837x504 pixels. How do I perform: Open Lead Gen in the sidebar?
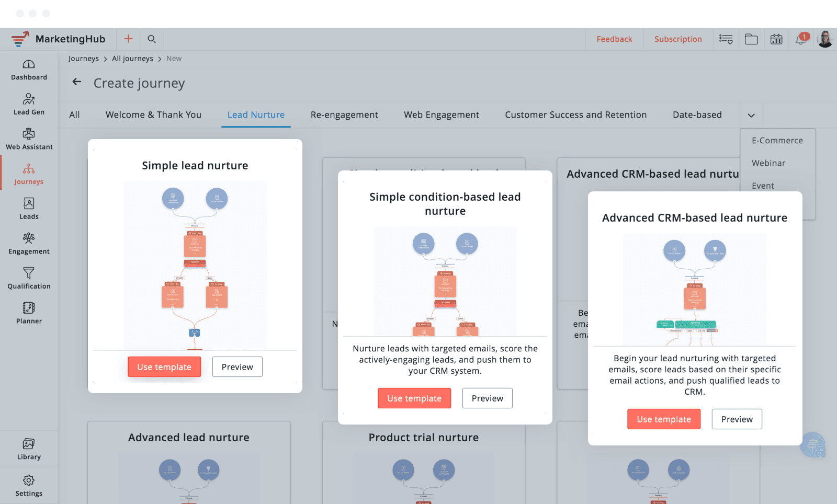[29, 105]
